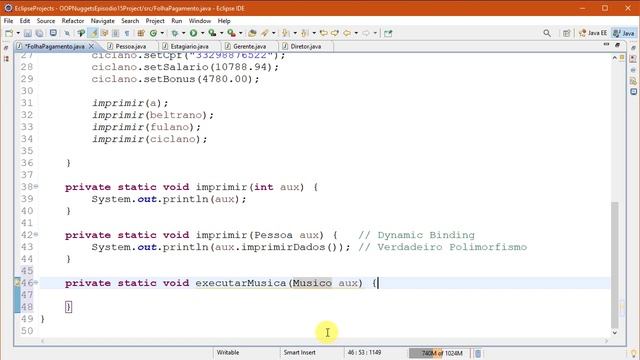
Task: Minimize the editor area
Action: pyautogui.click(x=606, y=44)
